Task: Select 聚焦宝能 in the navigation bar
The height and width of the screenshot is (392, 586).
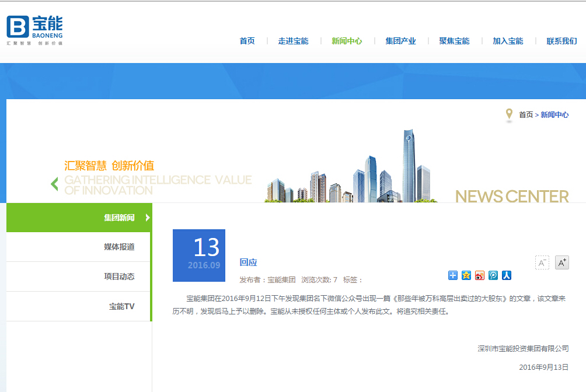Action: [x=454, y=41]
